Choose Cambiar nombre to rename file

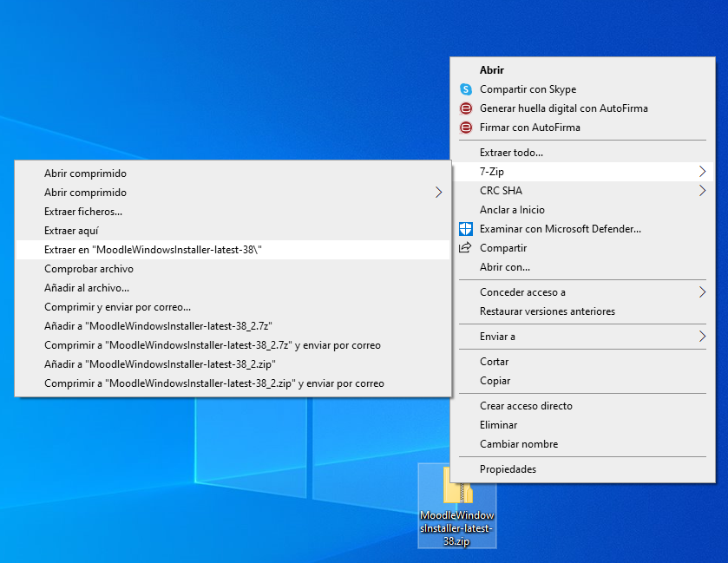tap(518, 444)
